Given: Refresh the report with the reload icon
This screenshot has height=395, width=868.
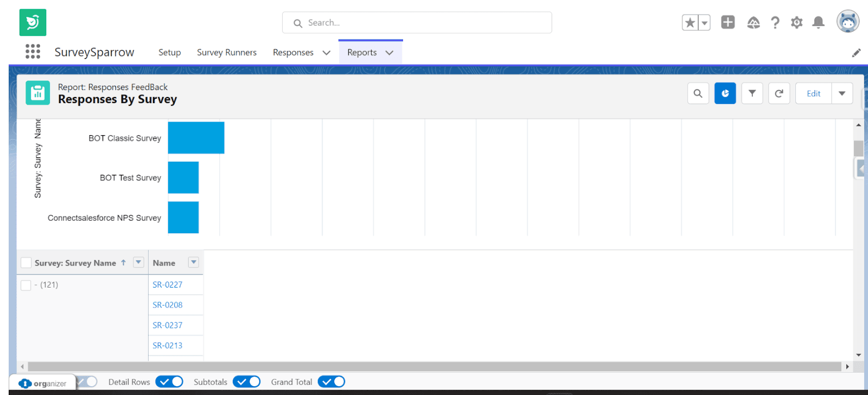Looking at the screenshot, I should [778, 93].
